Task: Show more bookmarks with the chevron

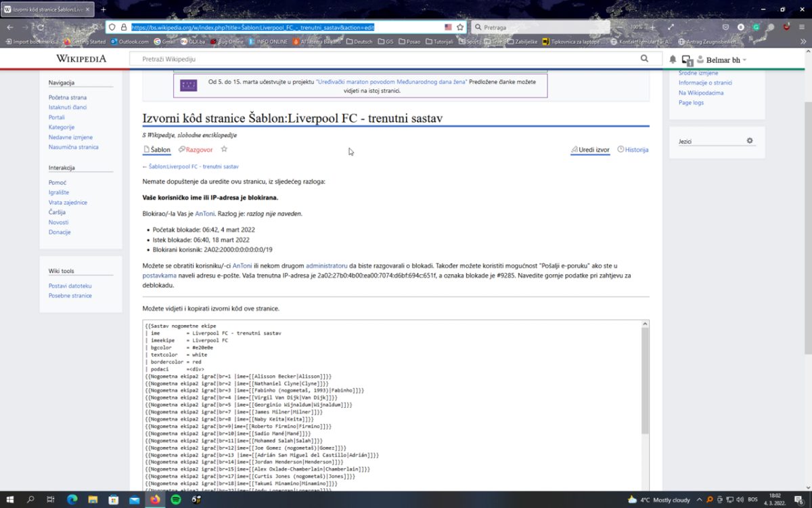Action: tap(803, 41)
